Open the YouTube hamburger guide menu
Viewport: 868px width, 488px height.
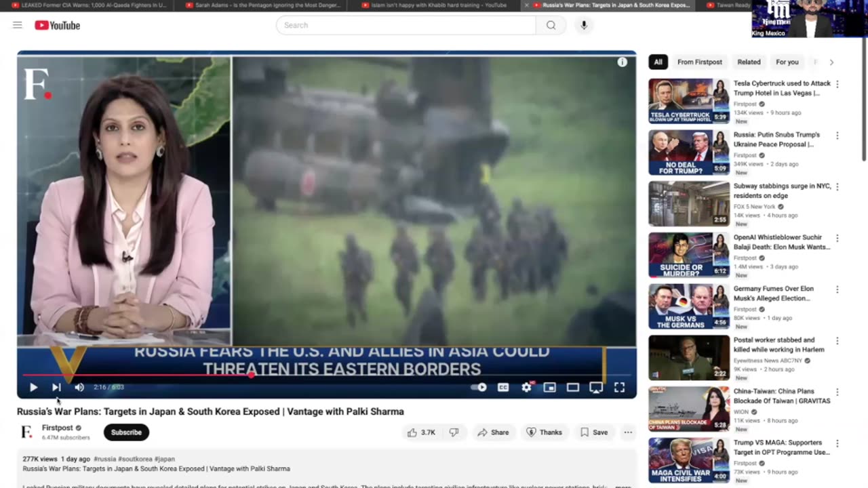point(18,25)
